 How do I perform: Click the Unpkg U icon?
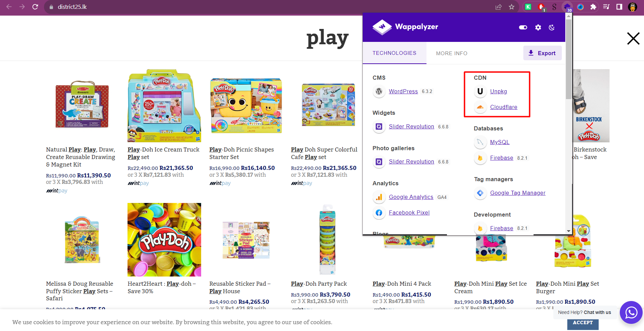(480, 91)
